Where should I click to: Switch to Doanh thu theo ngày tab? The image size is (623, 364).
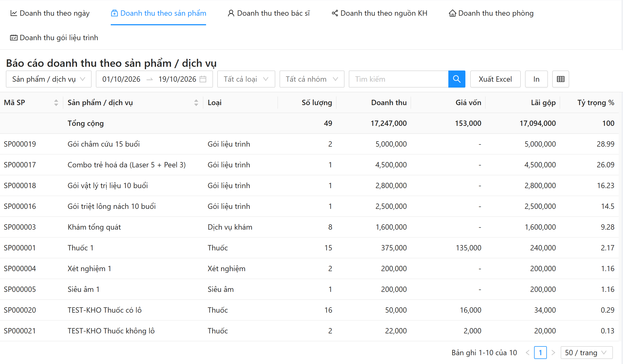50,13
